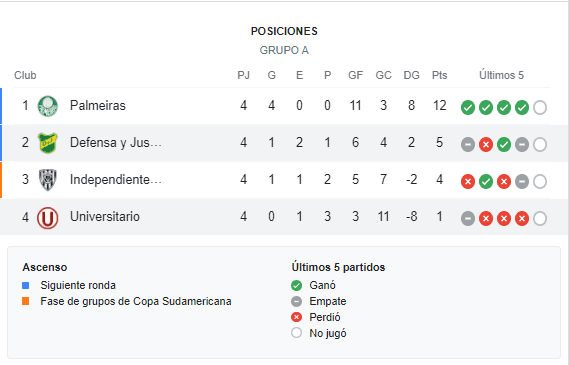The image size is (569, 365).
Task: Click Universitario's empty not-played circle
Action: (x=540, y=218)
